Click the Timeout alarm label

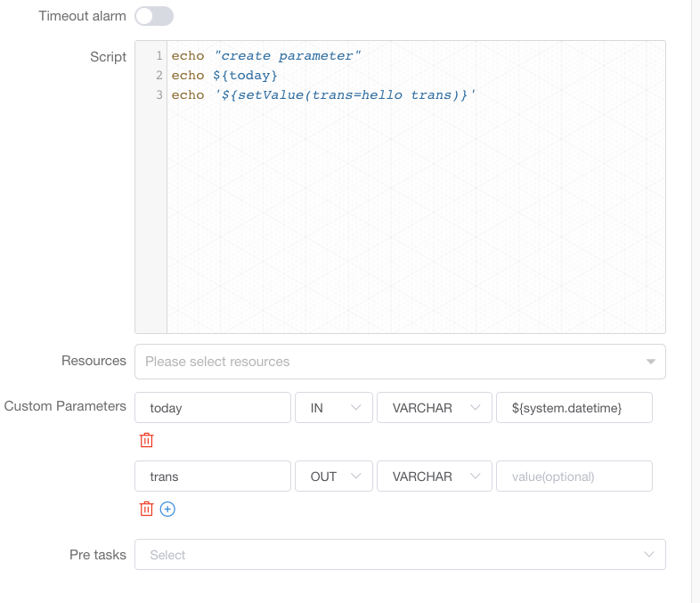click(x=82, y=16)
